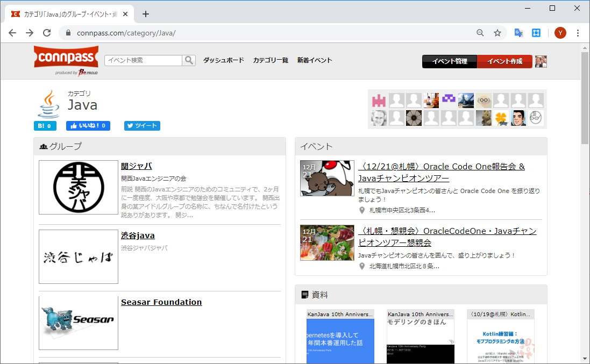Screen dimensions: 590x364
Task: Open the pink castle member avatar
Action: point(379,101)
